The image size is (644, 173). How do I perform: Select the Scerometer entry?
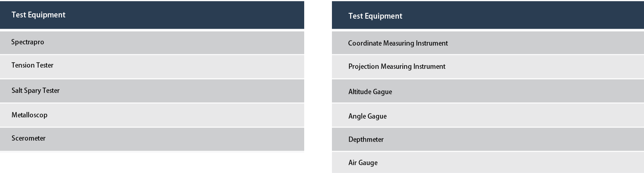(152, 139)
